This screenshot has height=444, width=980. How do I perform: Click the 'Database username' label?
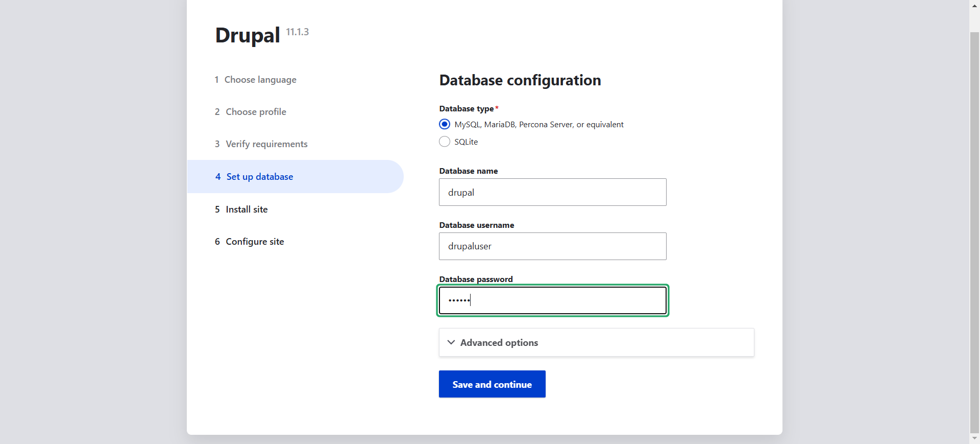click(x=477, y=225)
